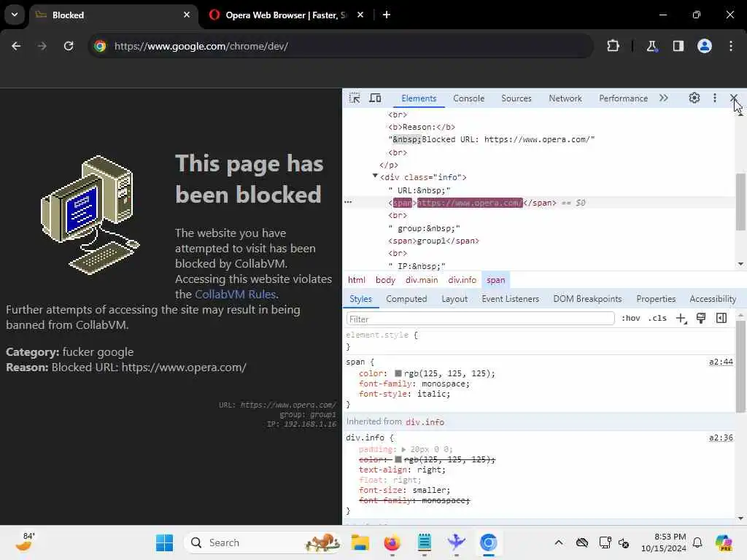Screen dimensions: 747x560
Task: Close the Blocked browser tab
Action: (x=187, y=15)
